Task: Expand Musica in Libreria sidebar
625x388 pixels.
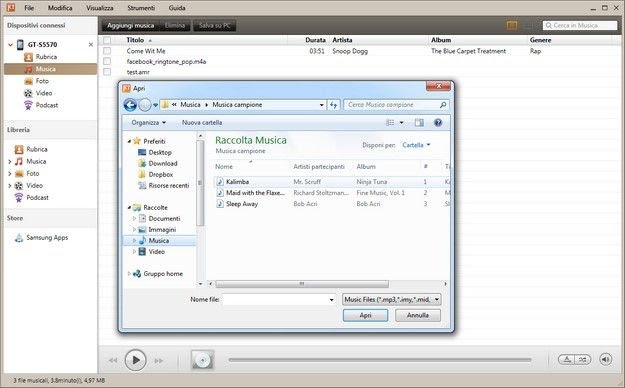Action: point(10,162)
